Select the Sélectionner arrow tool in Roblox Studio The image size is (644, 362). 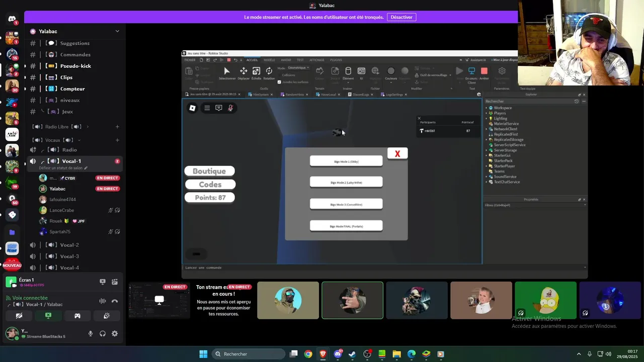(227, 73)
